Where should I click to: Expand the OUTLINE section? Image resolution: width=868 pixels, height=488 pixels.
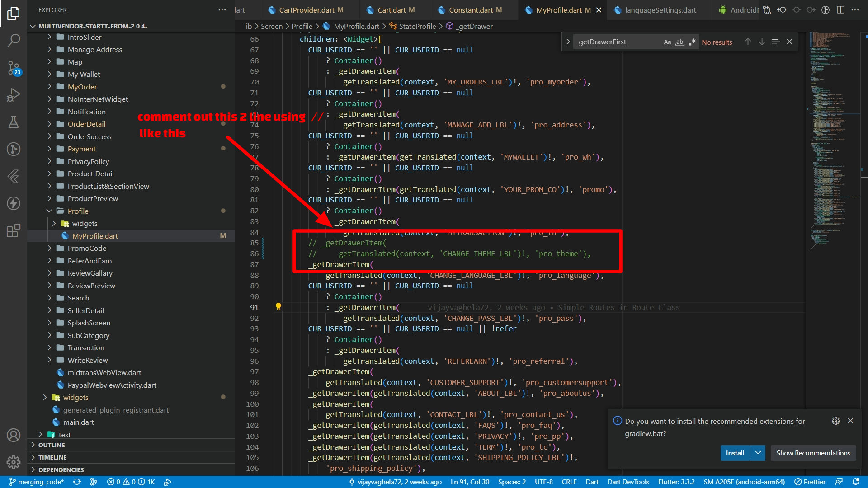[52, 445]
